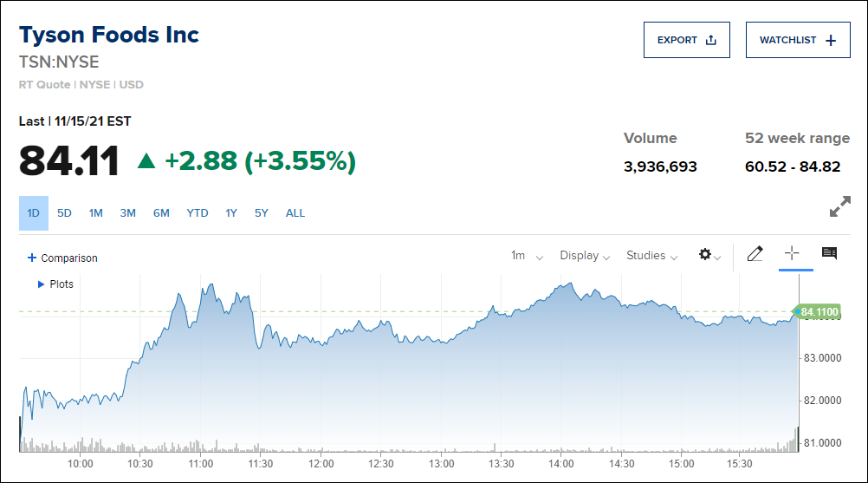Screen dimensions: 868x483
Task: Show the YTD chart range
Action: 198,213
